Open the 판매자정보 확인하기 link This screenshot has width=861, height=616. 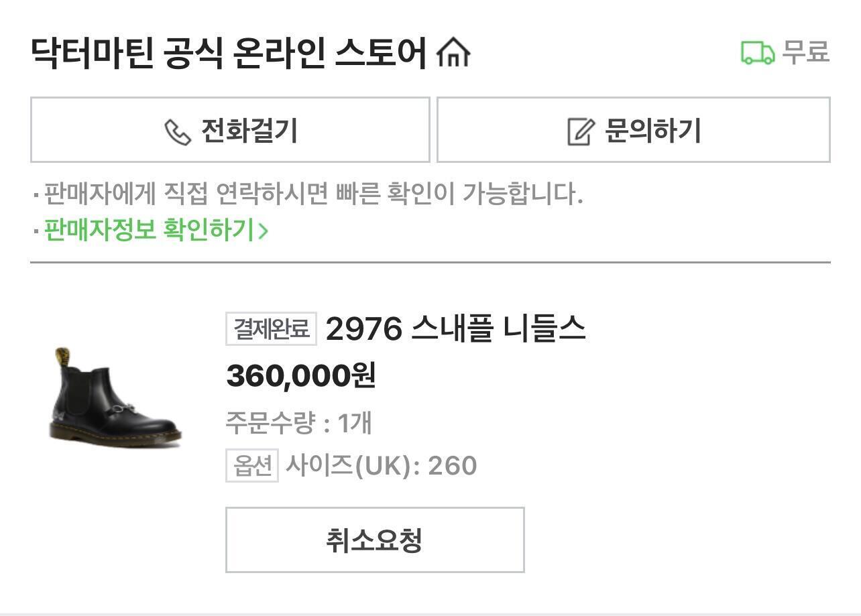click(149, 230)
